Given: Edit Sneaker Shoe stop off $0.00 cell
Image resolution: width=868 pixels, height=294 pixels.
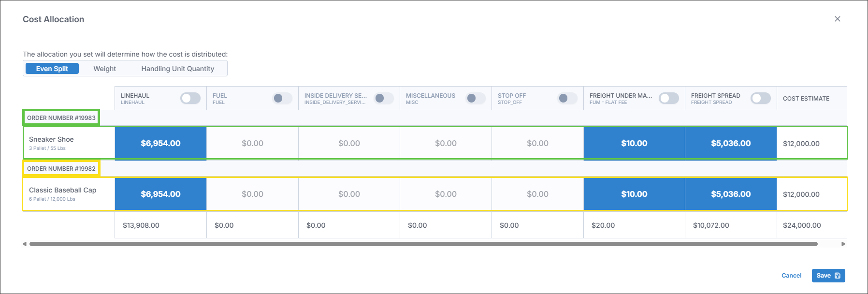Looking at the screenshot, I should coord(537,143).
